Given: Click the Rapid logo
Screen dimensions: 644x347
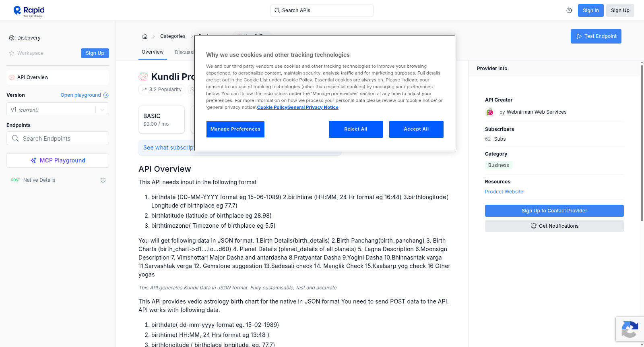Looking at the screenshot, I should click(x=29, y=11).
